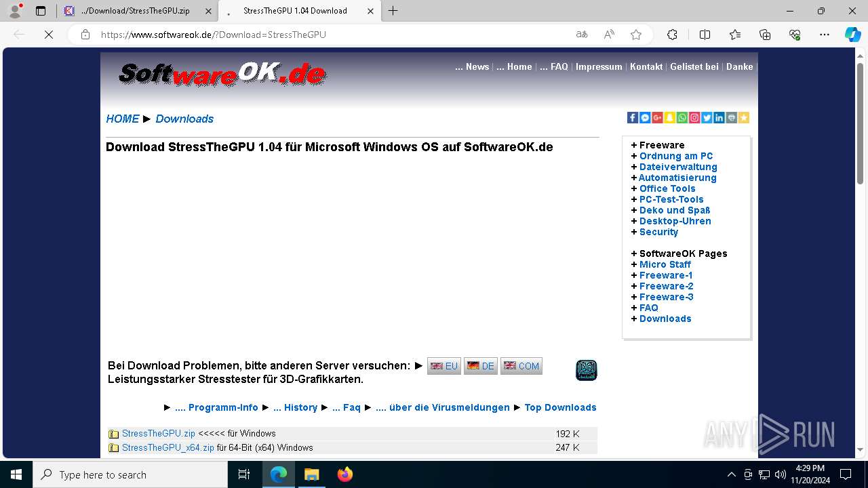The width and height of the screenshot is (868, 488).
Task: Open the tab actions menu
Action: click(x=41, y=11)
